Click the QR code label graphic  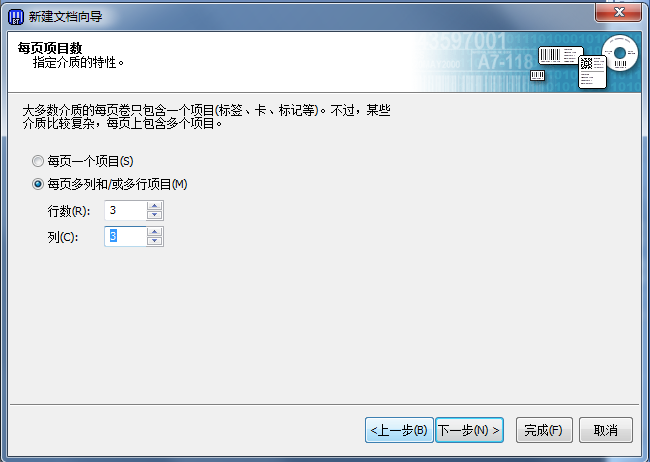click(592, 72)
